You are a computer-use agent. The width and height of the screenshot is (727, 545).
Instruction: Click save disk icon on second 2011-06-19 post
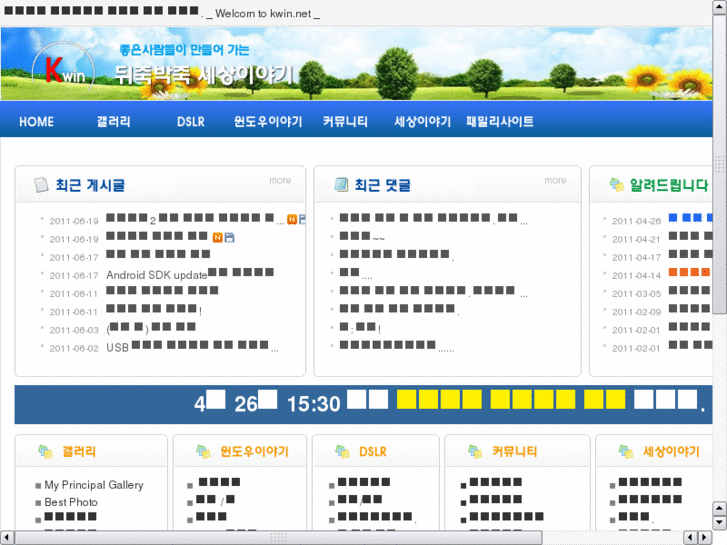coord(229,238)
